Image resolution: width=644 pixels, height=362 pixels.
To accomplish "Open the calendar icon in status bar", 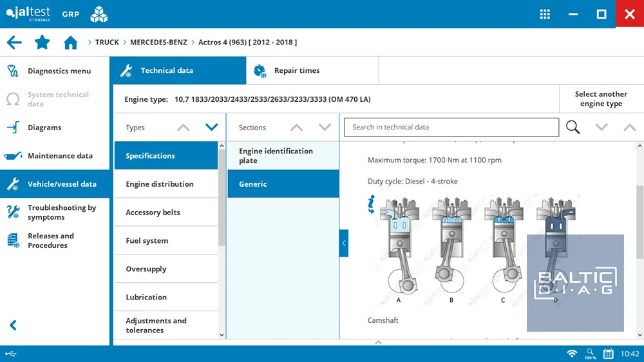I will (x=609, y=354).
